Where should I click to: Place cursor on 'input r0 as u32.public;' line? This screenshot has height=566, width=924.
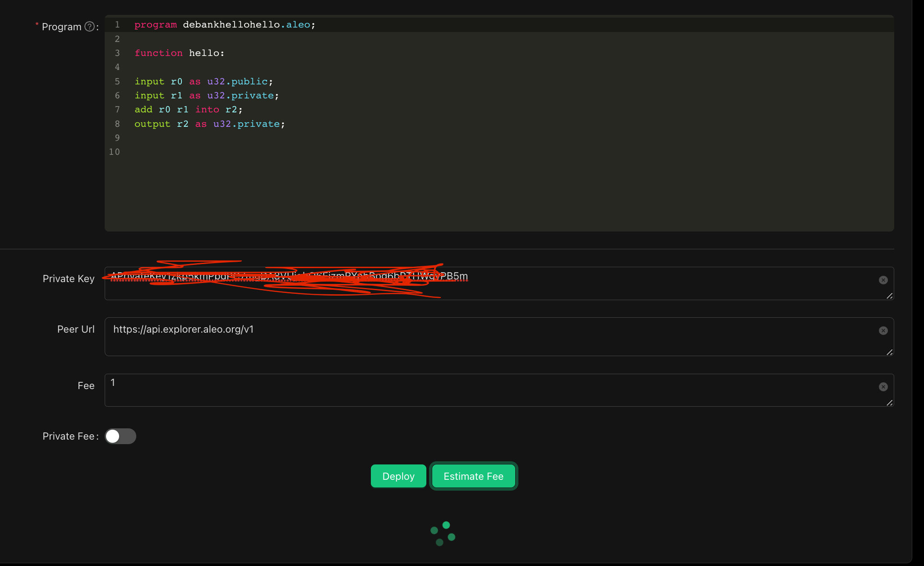[203, 82]
